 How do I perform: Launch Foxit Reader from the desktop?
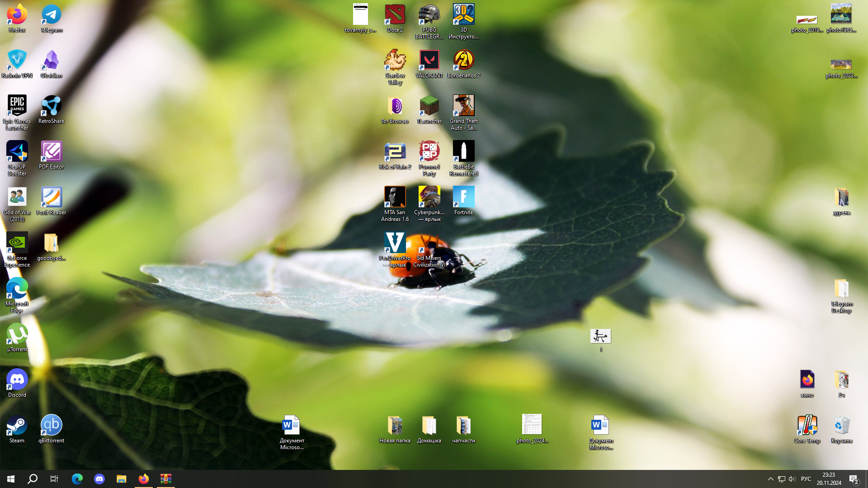pyautogui.click(x=52, y=201)
